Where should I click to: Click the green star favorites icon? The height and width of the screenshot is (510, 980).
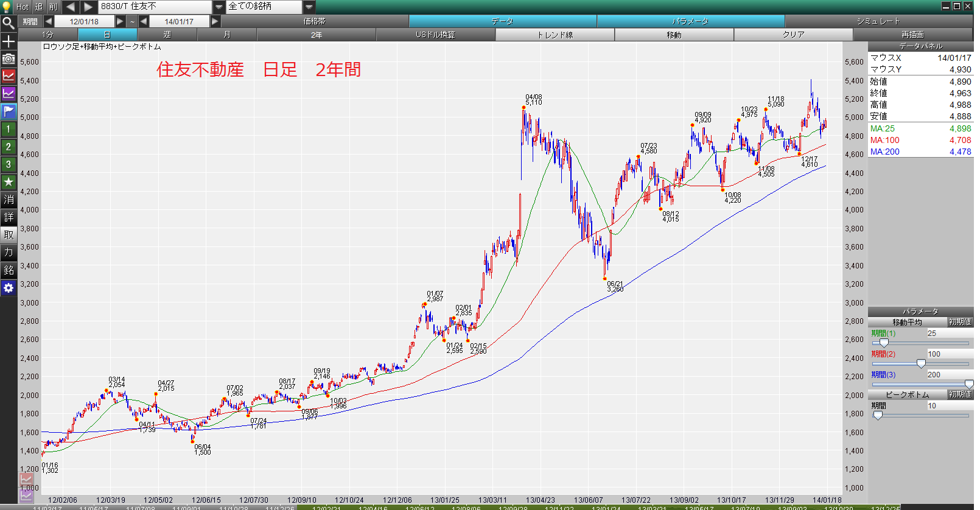pyautogui.click(x=9, y=182)
